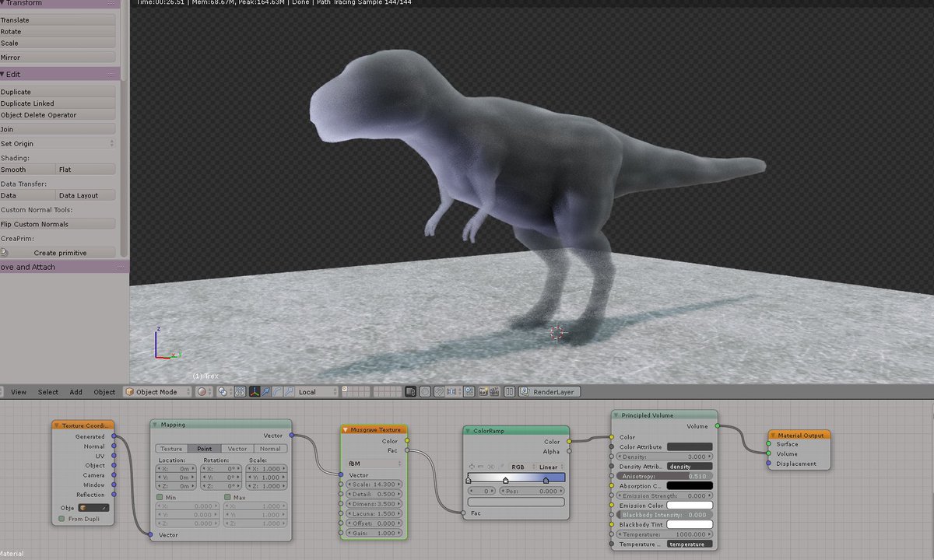Open the fBM musgrave type dropdown

[373, 463]
